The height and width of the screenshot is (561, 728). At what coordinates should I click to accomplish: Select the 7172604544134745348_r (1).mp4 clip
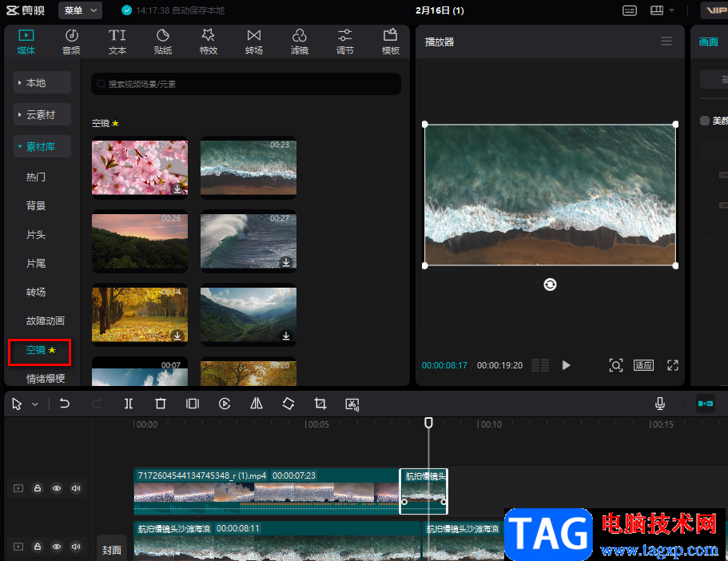266,491
